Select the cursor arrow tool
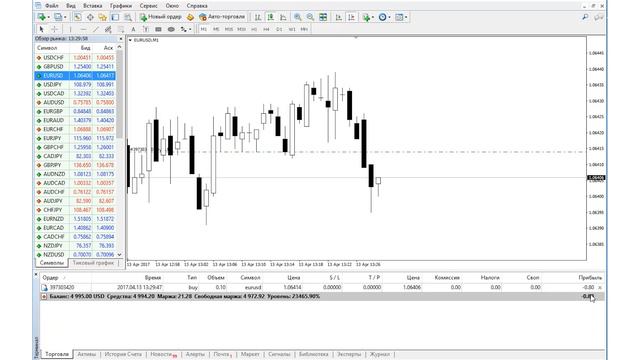This screenshot has height=360, width=640. tap(41, 29)
